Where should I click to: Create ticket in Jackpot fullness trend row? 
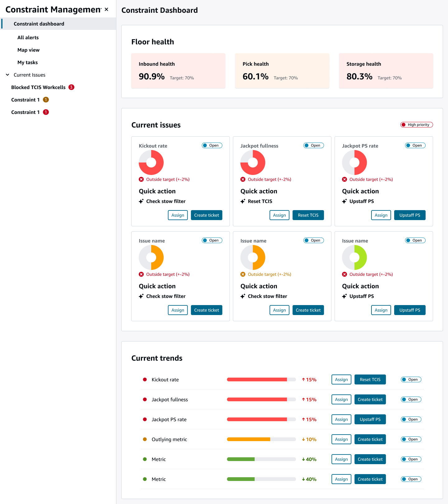[370, 399]
